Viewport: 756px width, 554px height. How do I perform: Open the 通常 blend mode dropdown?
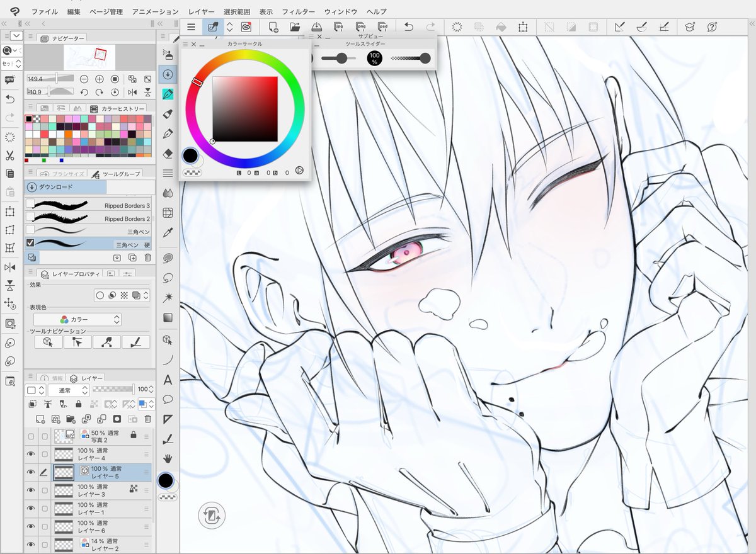click(x=69, y=390)
